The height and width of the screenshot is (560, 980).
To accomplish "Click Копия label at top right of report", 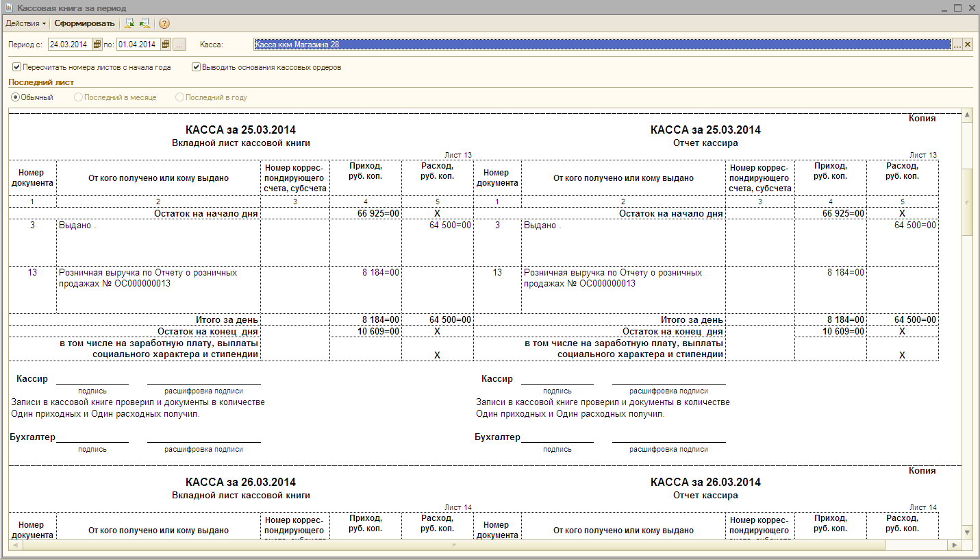I will coord(922,119).
